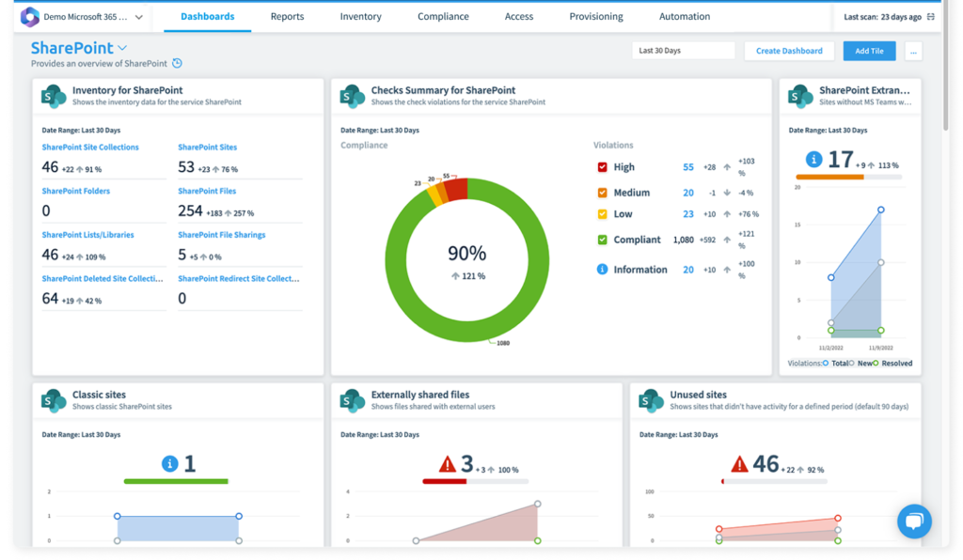
Task: Open the SharePoint File Sharings link
Action: [222, 234]
